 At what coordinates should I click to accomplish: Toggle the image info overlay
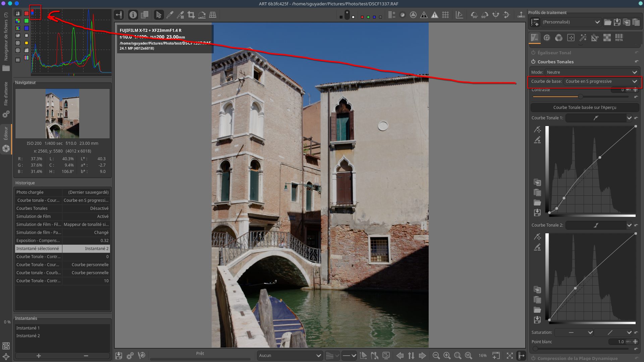pos(133,15)
